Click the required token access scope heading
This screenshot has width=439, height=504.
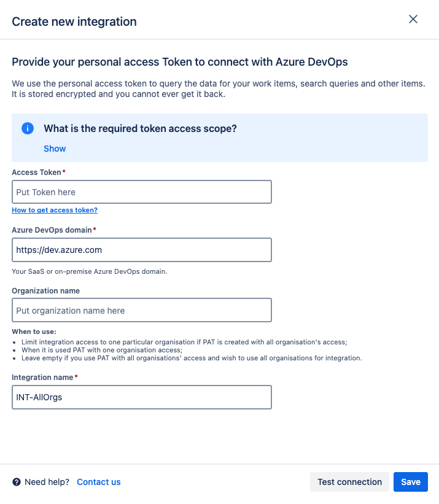140,128
